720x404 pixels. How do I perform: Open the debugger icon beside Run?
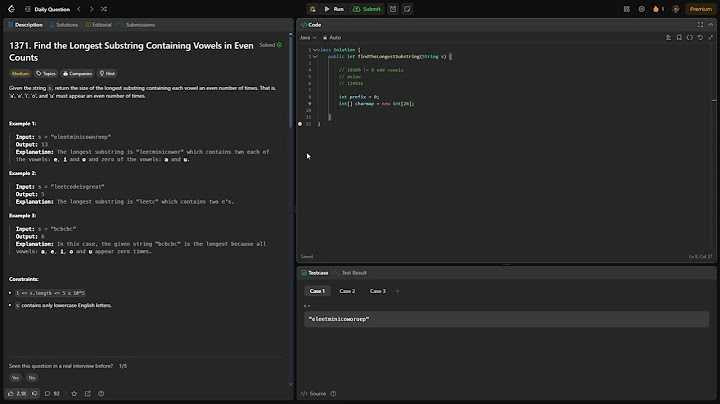pos(313,9)
